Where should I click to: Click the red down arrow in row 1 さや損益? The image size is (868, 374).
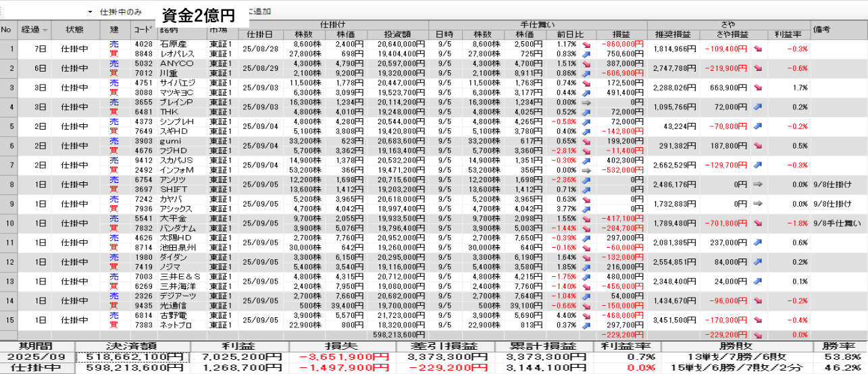click(758, 49)
